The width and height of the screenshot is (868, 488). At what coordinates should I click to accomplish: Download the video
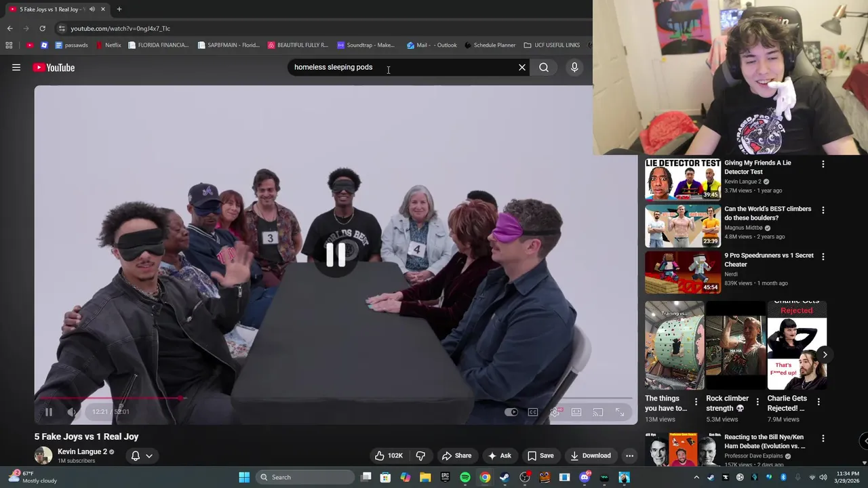pos(591,455)
